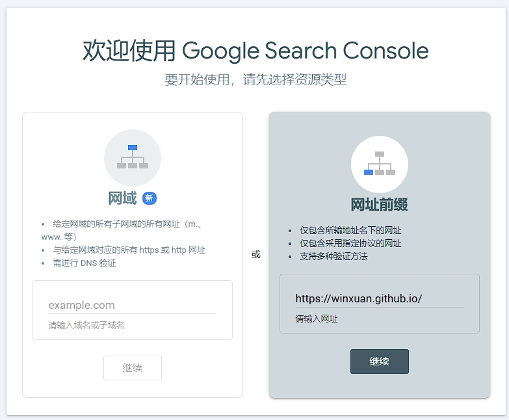Select the 网域 heading text

[x=122, y=198]
